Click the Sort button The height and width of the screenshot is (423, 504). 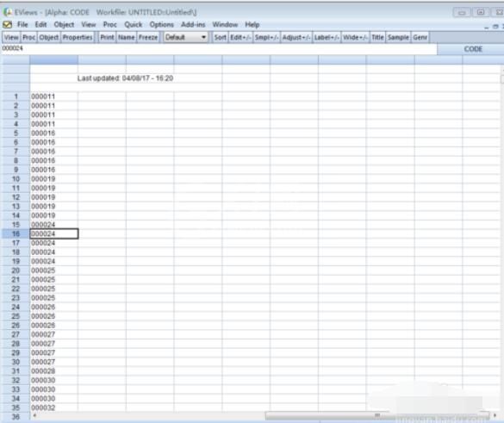[x=221, y=37]
